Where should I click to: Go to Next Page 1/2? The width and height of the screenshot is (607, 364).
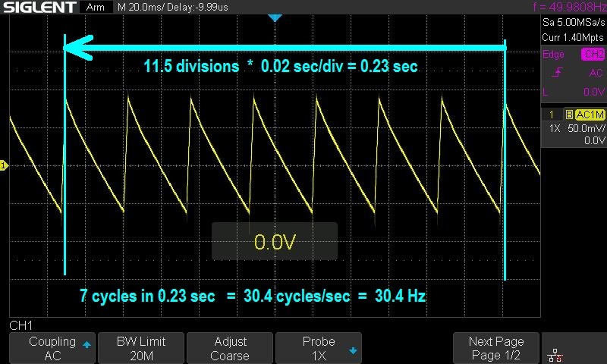pyautogui.click(x=496, y=348)
